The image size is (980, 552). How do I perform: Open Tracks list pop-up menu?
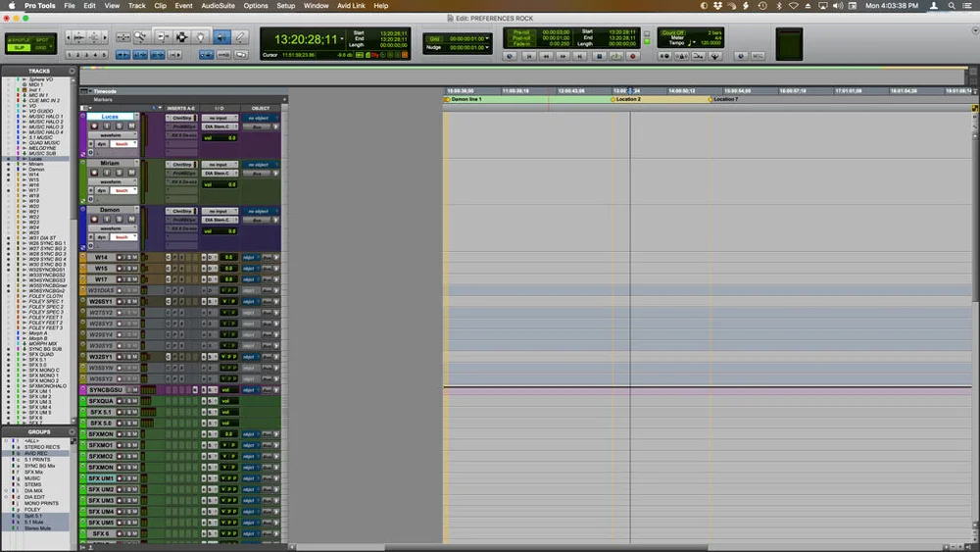coord(72,72)
